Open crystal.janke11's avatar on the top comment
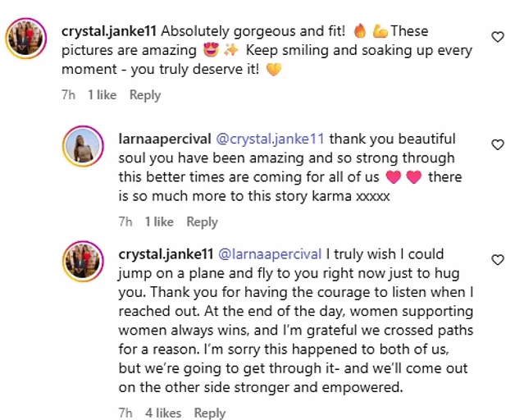The height and width of the screenshot is (420, 515). click(23, 39)
